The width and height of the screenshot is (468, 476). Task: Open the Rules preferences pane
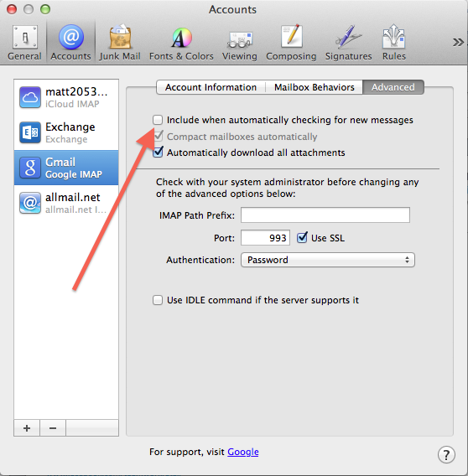point(394,43)
